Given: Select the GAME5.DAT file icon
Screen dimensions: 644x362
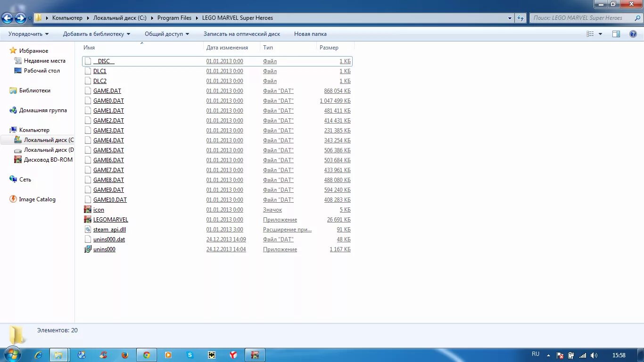Looking at the screenshot, I should (88, 150).
